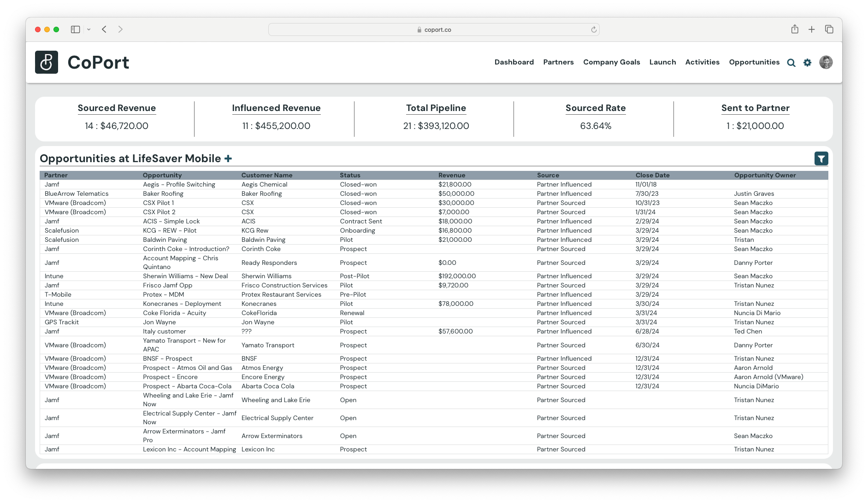Open the opportunities filter icon

click(x=821, y=159)
